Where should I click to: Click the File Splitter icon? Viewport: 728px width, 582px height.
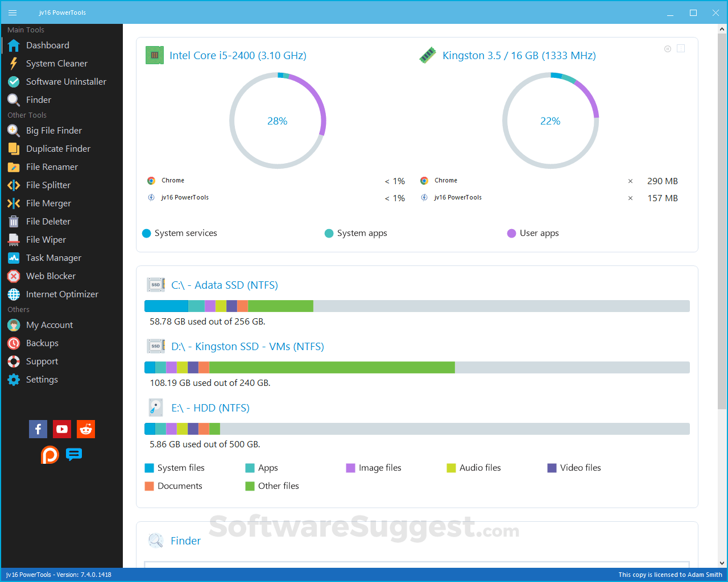pos(14,185)
